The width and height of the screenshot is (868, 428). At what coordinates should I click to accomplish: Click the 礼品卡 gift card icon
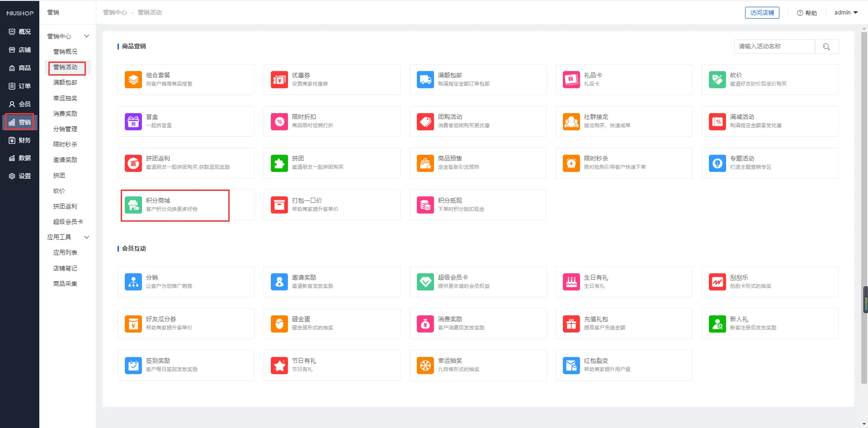click(571, 80)
